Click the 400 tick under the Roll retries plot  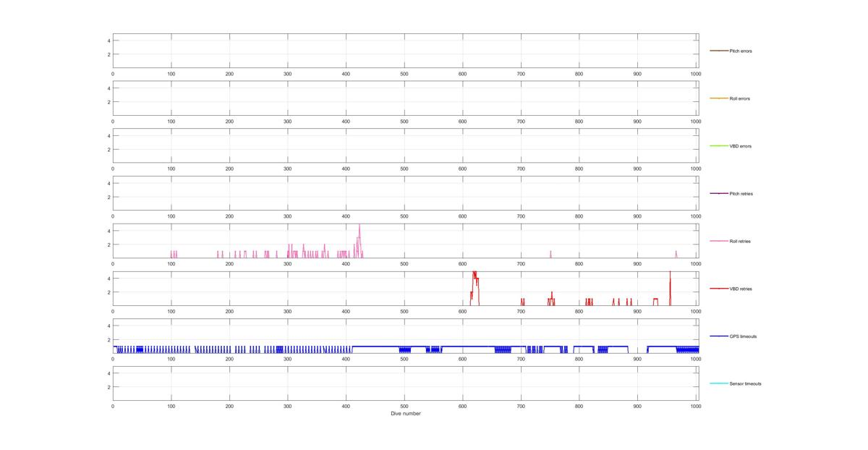(346, 264)
